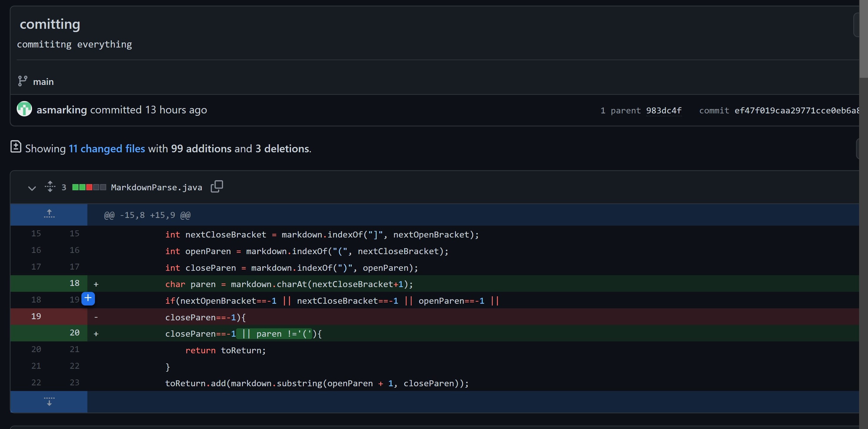Click the '99 additions' text
This screenshot has height=429, width=868.
point(201,148)
